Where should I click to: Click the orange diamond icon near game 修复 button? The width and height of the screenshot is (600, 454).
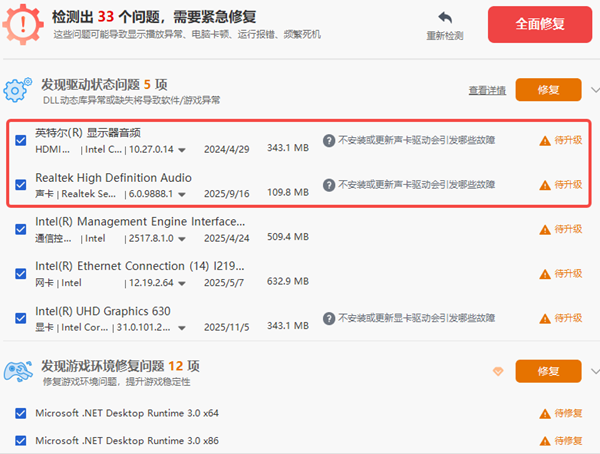(x=497, y=371)
